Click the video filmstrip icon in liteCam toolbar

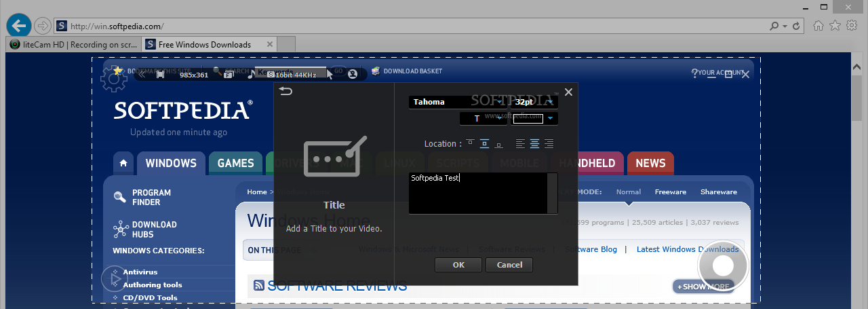[x=161, y=75]
